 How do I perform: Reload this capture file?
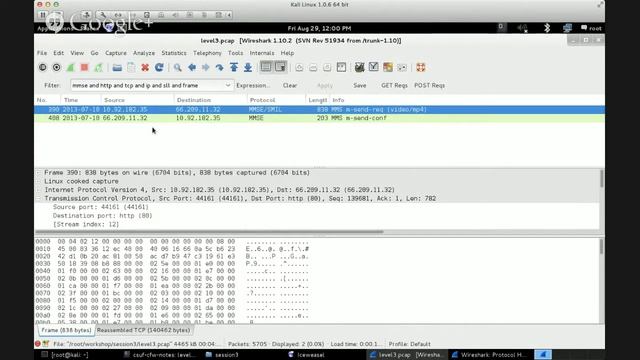(x=159, y=67)
